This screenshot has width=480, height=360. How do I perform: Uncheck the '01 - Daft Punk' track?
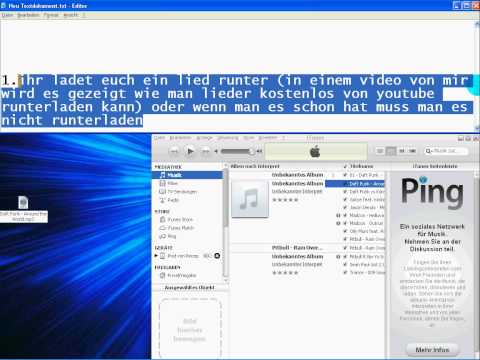(345, 175)
